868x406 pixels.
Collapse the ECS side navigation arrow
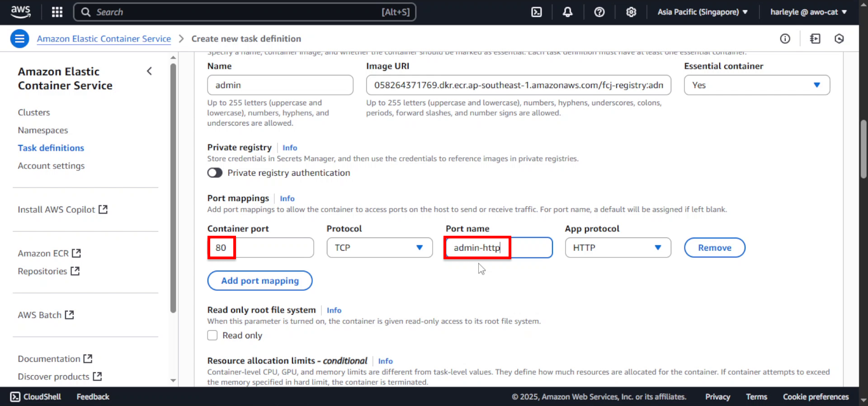point(150,71)
